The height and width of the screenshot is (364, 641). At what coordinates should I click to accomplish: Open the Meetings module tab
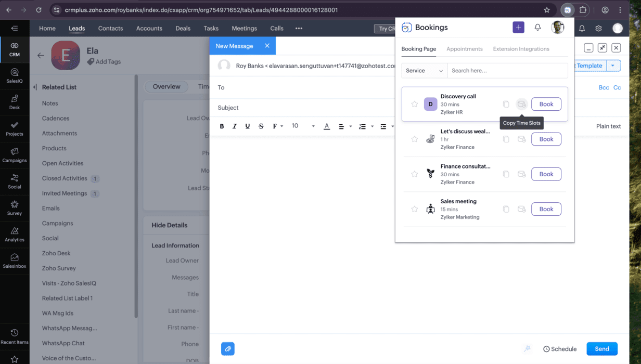(244, 29)
